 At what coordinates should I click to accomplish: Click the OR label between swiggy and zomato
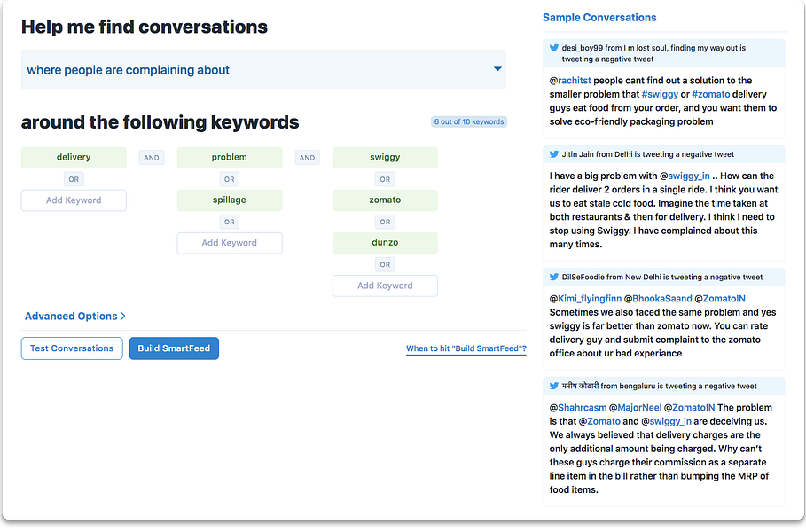385,179
